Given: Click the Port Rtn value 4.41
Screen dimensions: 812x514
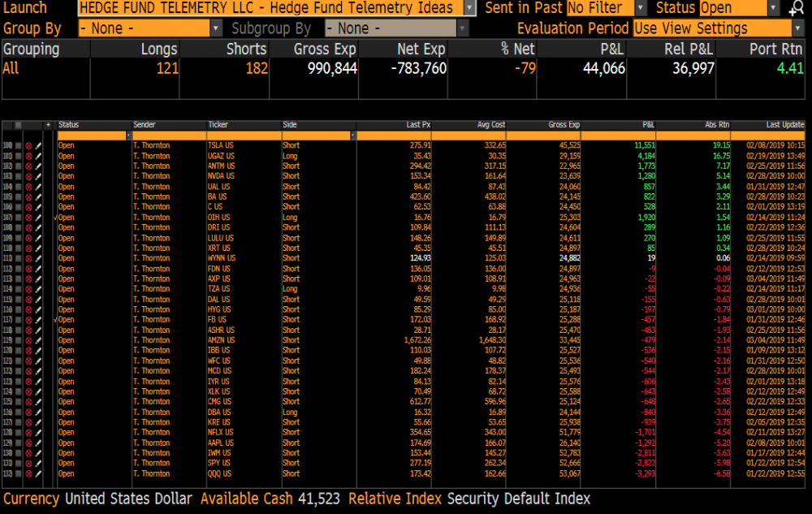Looking at the screenshot, I should [790, 69].
